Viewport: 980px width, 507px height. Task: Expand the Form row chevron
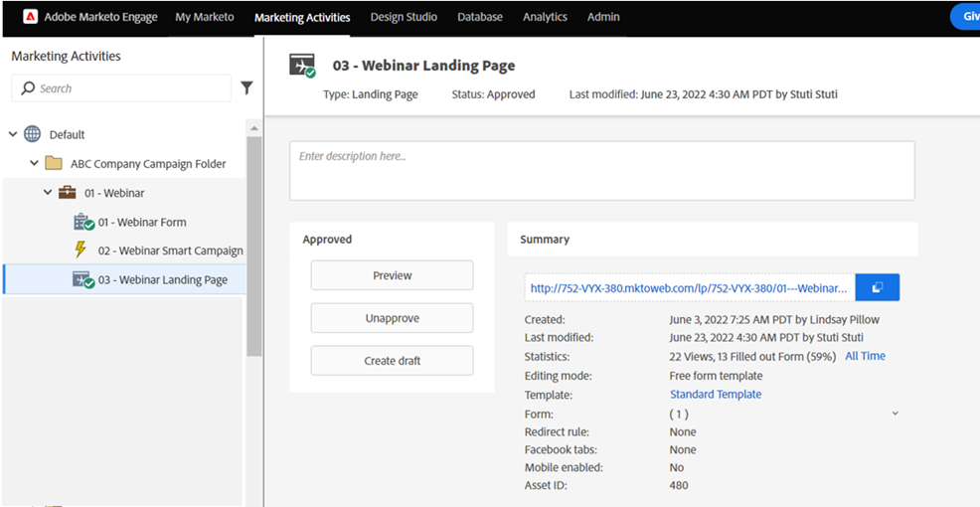(895, 414)
